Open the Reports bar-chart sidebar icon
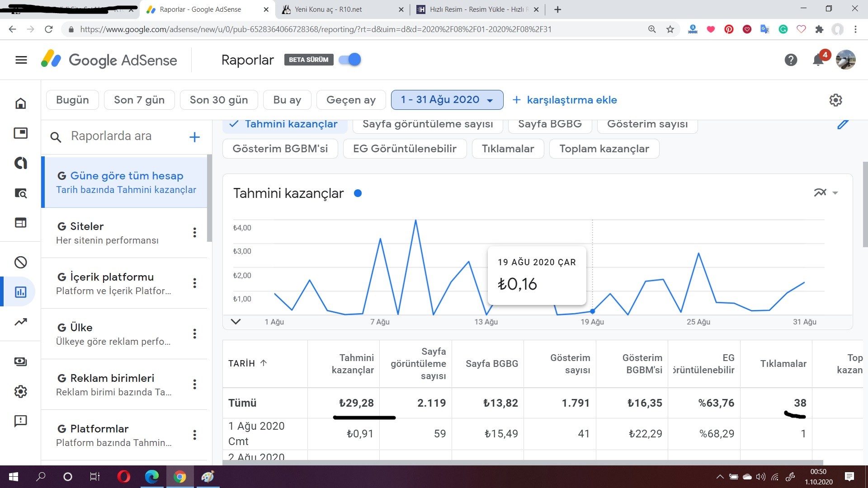The height and width of the screenshot is (488, 868). (21, 292)
